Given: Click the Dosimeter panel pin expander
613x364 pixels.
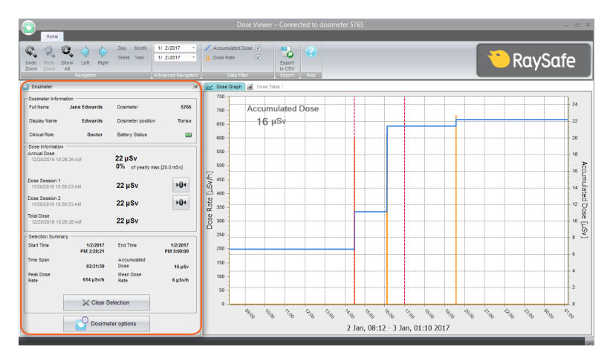Looking at the screenshot, I should [x=195, y=87].
